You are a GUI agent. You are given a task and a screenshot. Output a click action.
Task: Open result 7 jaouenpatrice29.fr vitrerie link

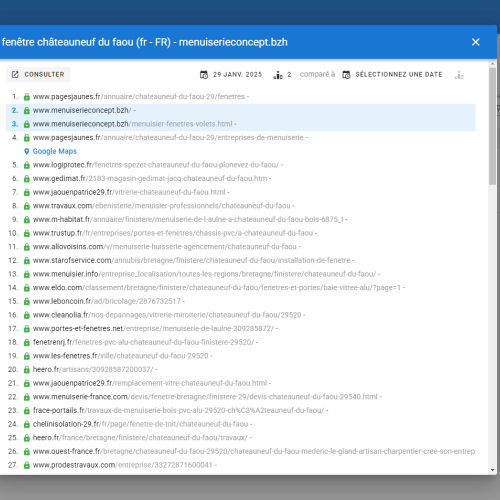(x=129, y=192)
